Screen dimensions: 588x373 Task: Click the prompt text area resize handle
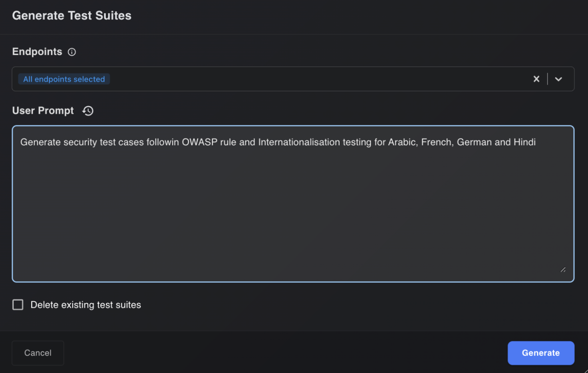563,270
